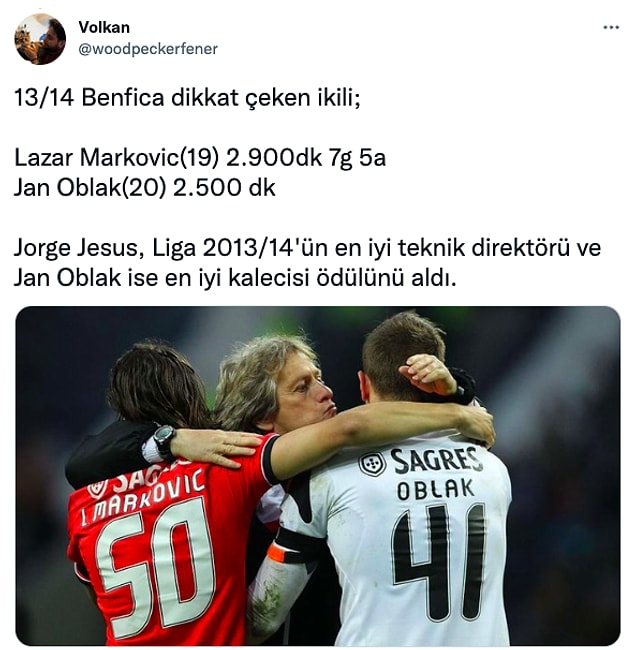This screenshot has height=650, width=635.
Task: Visit the @woodpeckerfener handle link
Action: (148, 49)
